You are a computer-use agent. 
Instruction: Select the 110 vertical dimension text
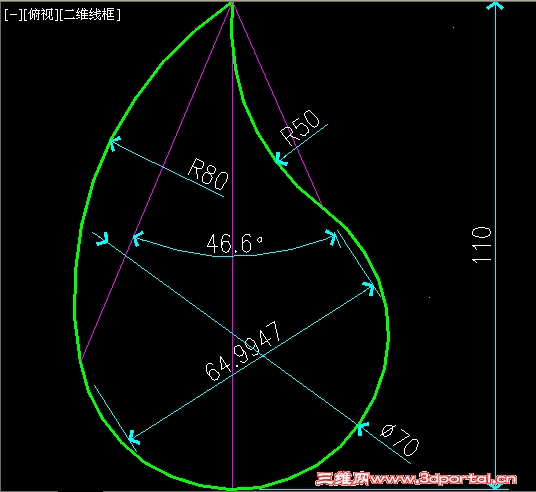coord(482,245)
